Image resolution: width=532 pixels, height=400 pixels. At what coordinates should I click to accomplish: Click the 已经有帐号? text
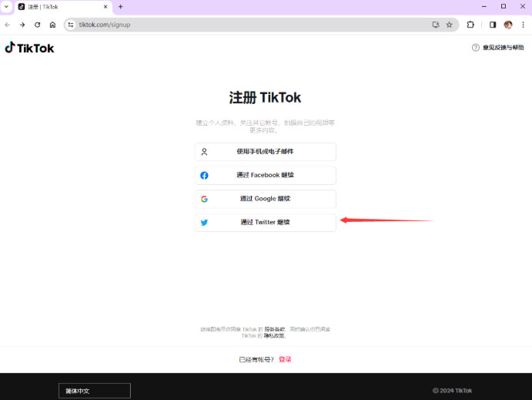256,360
